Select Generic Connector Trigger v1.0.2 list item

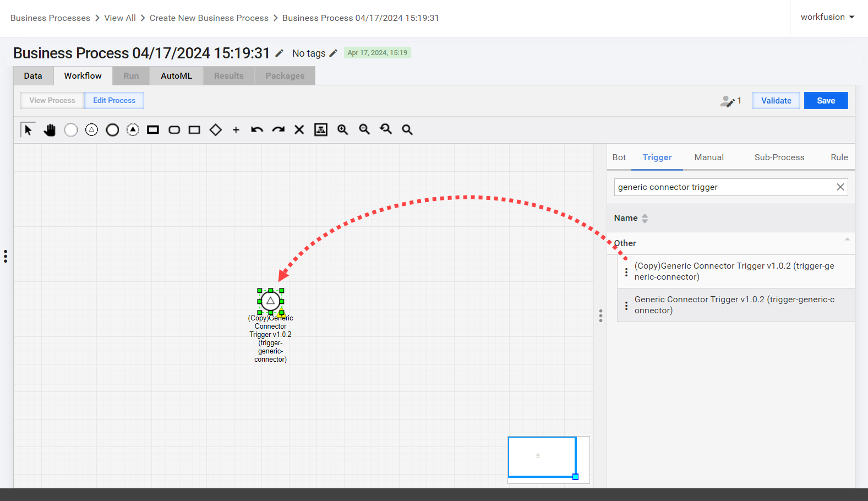736,305
